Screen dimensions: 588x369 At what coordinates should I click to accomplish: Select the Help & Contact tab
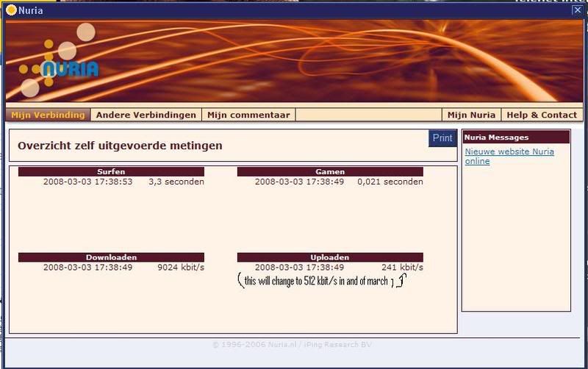[x=542, y=115]
